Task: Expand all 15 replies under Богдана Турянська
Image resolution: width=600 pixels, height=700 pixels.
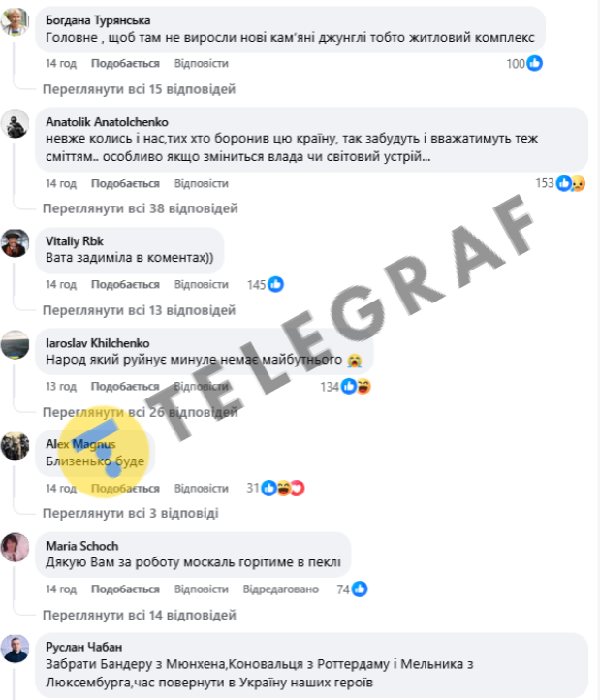Action: coord(139,89)
